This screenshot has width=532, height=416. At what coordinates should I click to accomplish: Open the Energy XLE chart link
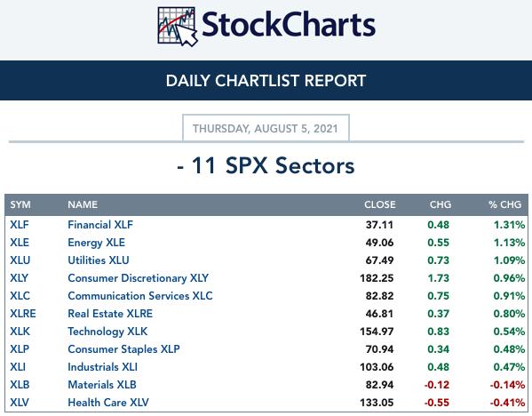pos(96,243)
